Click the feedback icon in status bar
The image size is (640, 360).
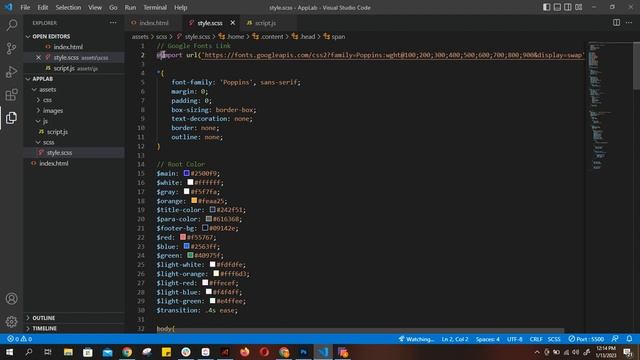615,339
